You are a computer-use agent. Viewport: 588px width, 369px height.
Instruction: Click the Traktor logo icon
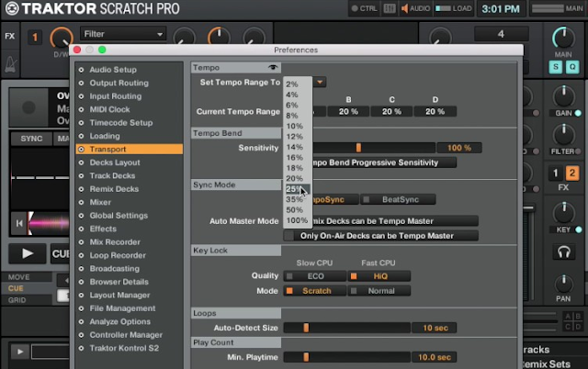coord(12,8)
